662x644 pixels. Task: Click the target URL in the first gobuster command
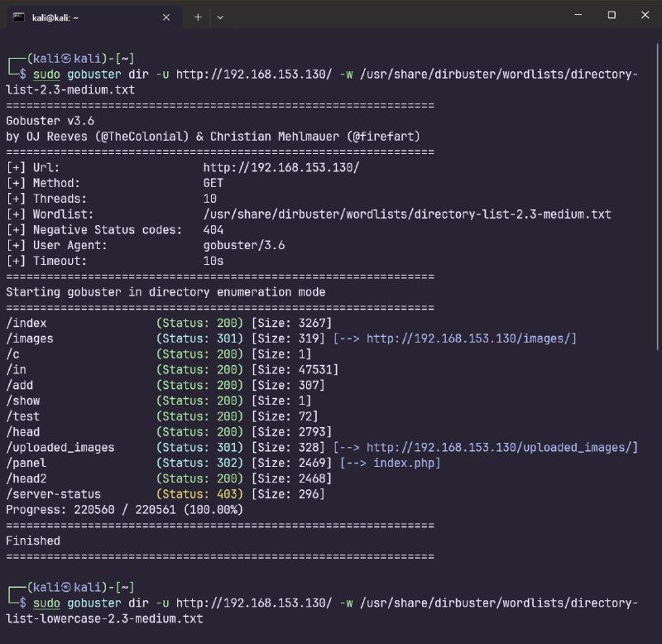click(254, 74)
